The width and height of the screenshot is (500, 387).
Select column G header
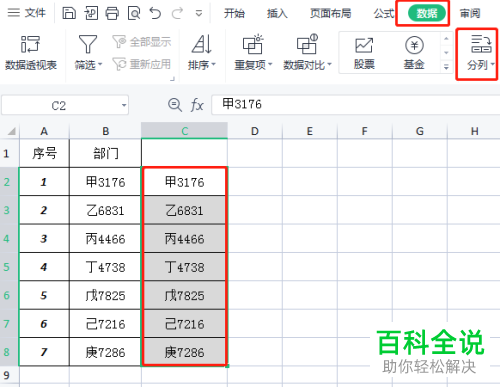click(420, 131)
